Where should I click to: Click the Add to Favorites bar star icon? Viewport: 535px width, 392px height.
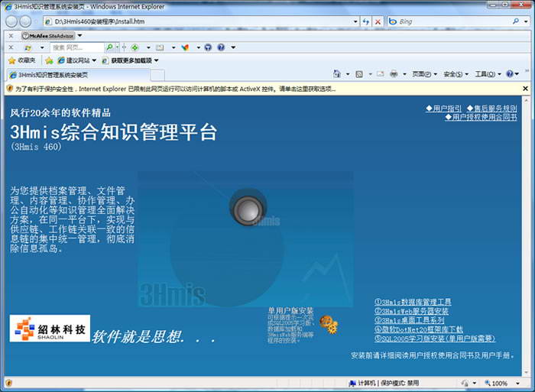coord(49,60)
